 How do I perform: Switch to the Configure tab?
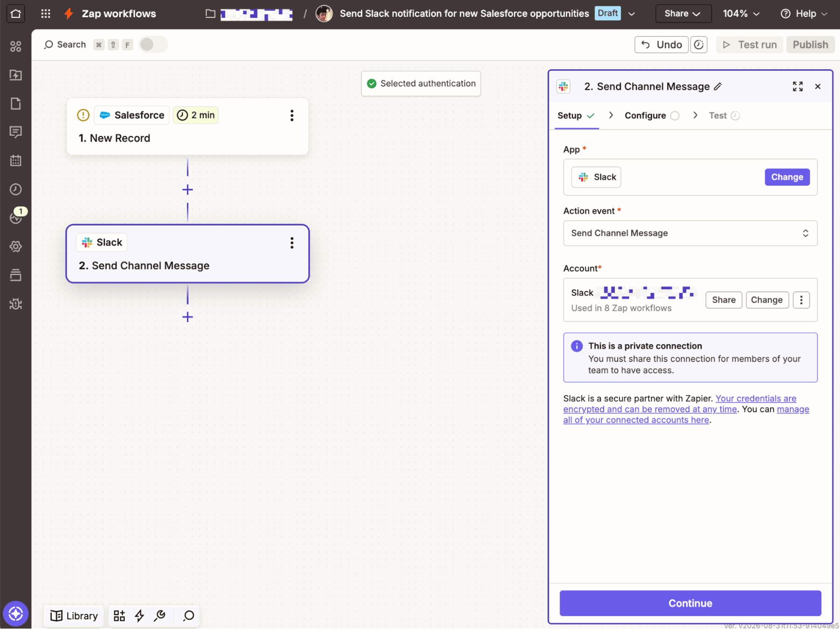pos(652,115)
